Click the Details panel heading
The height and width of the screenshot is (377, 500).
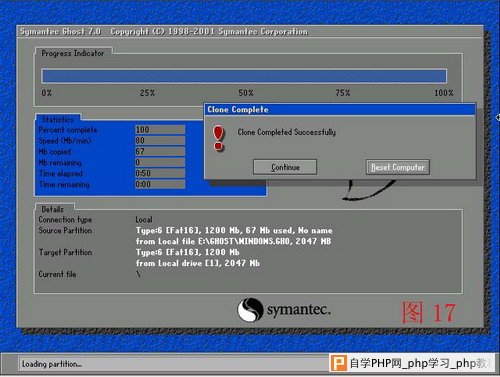pyautogui.click(x=52, y=209)
